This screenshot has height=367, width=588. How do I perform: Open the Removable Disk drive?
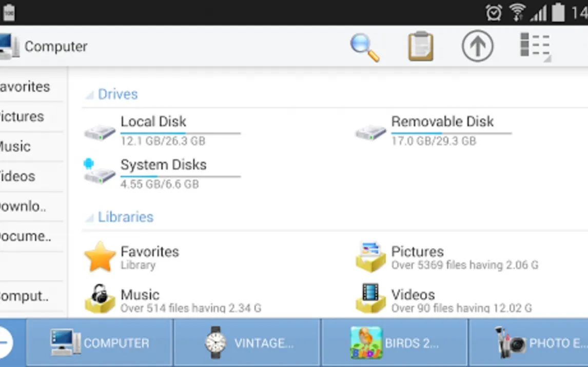[x=442, y=122]
